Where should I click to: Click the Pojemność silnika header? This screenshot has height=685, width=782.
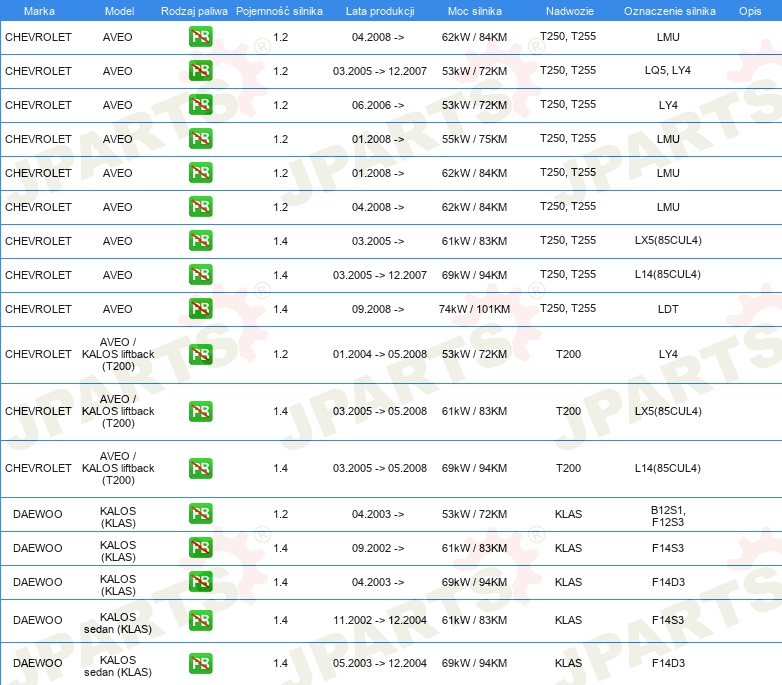point(279,11)
